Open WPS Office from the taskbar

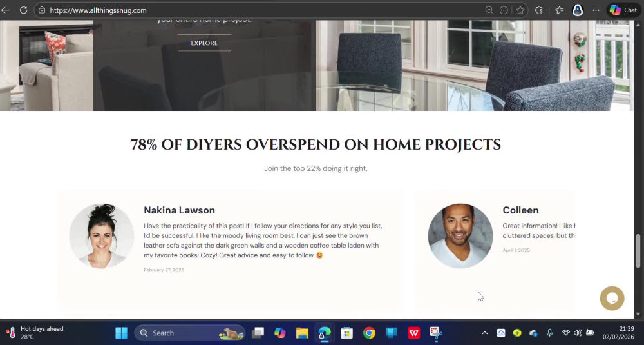coord(413,333)
